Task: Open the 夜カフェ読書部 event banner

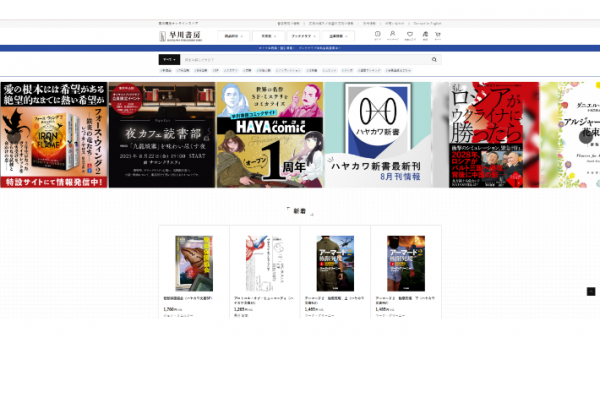Action: [162, 135]
